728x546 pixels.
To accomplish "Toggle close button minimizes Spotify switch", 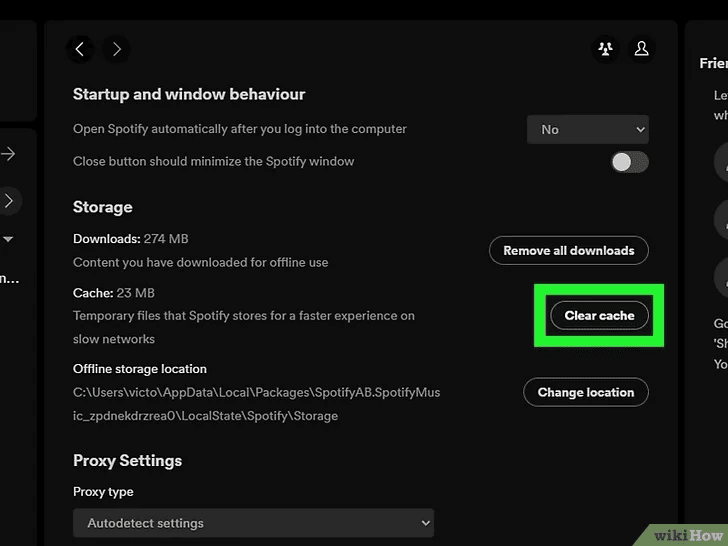I will [629, 162].
